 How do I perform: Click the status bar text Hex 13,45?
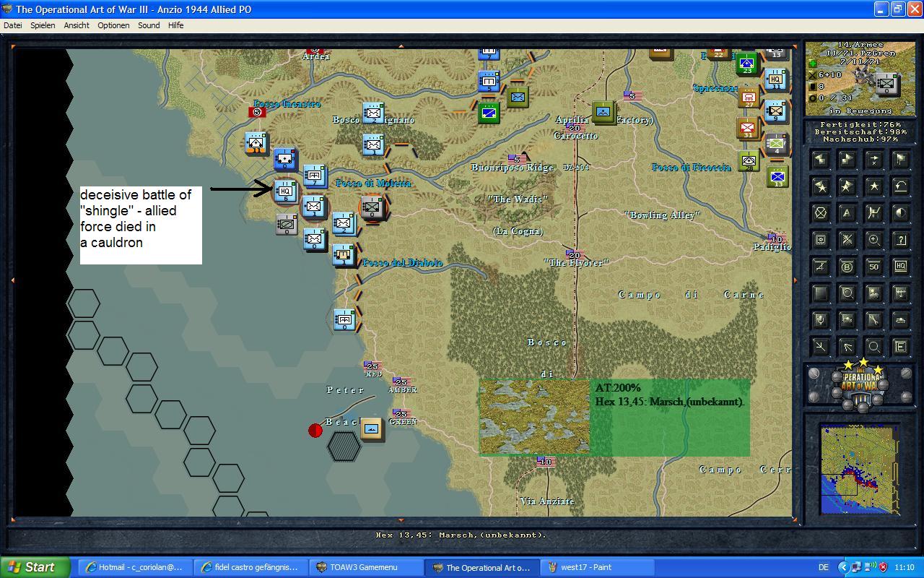(x=461, y=535)
